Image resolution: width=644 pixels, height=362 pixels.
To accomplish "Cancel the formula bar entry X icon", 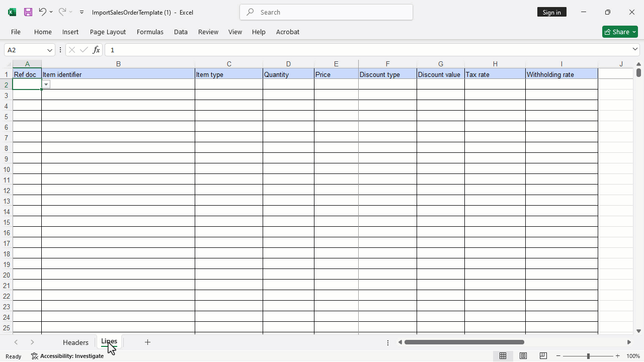I will [x=72, y=50].
